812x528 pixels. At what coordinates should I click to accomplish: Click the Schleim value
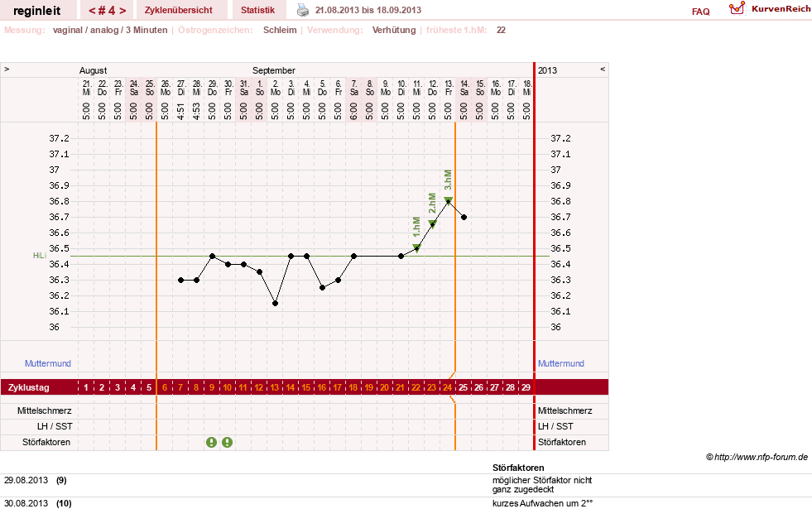pyautogui.click(x=280, y=30)
